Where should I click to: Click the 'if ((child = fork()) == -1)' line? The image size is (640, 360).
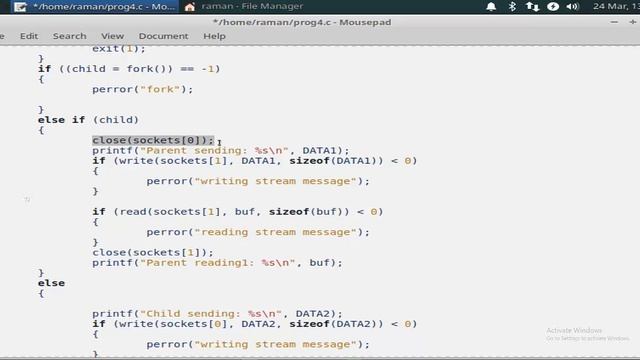coord(129,69)
